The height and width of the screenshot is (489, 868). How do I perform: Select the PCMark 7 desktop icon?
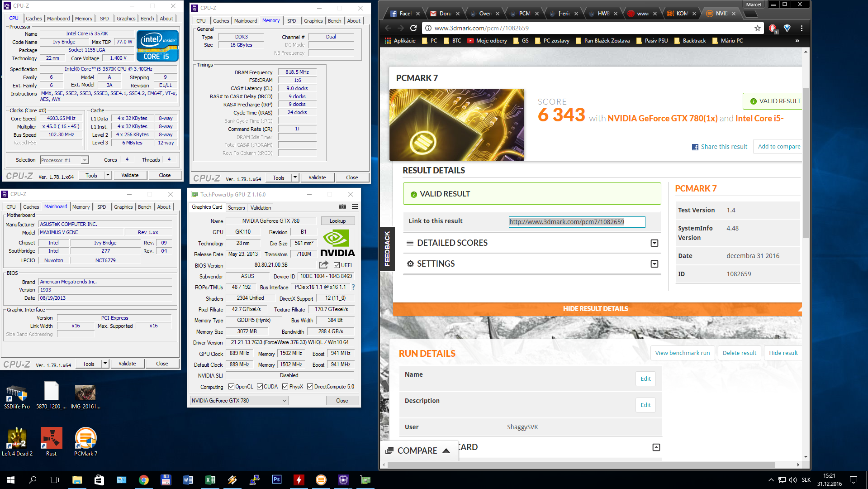[x=85, y=441]
